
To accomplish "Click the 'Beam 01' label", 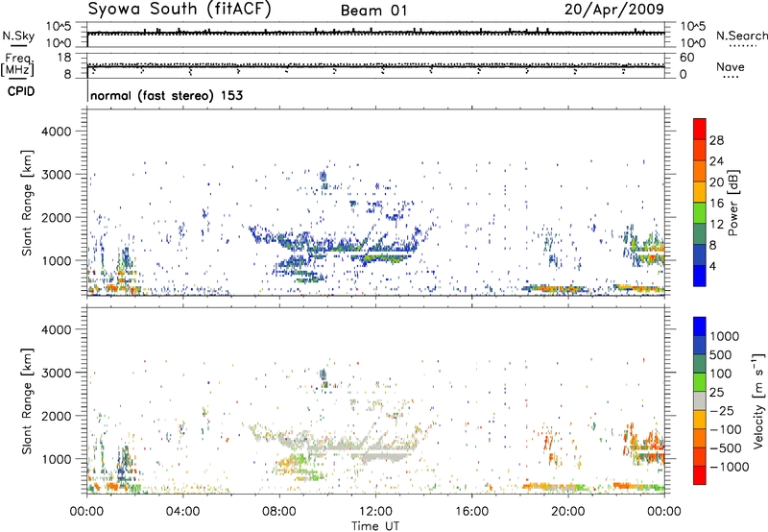I will coord(373,11).
